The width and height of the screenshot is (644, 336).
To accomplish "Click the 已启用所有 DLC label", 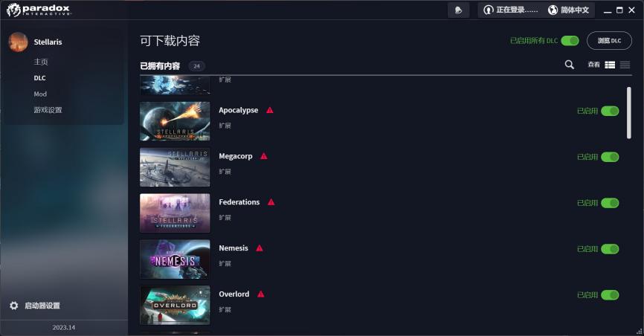I will [534, 41].
